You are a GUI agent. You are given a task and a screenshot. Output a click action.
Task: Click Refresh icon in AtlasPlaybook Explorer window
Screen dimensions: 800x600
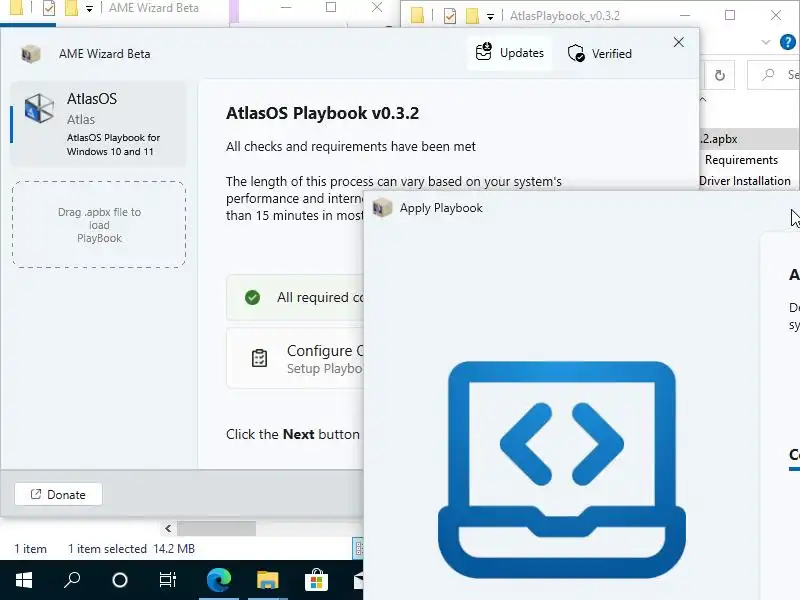pos(719,76)
